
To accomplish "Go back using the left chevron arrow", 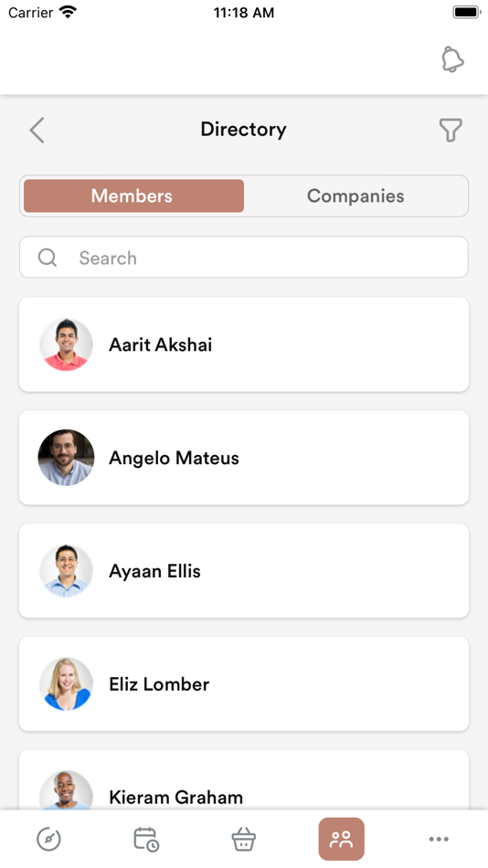I will (x=37, y=130).
